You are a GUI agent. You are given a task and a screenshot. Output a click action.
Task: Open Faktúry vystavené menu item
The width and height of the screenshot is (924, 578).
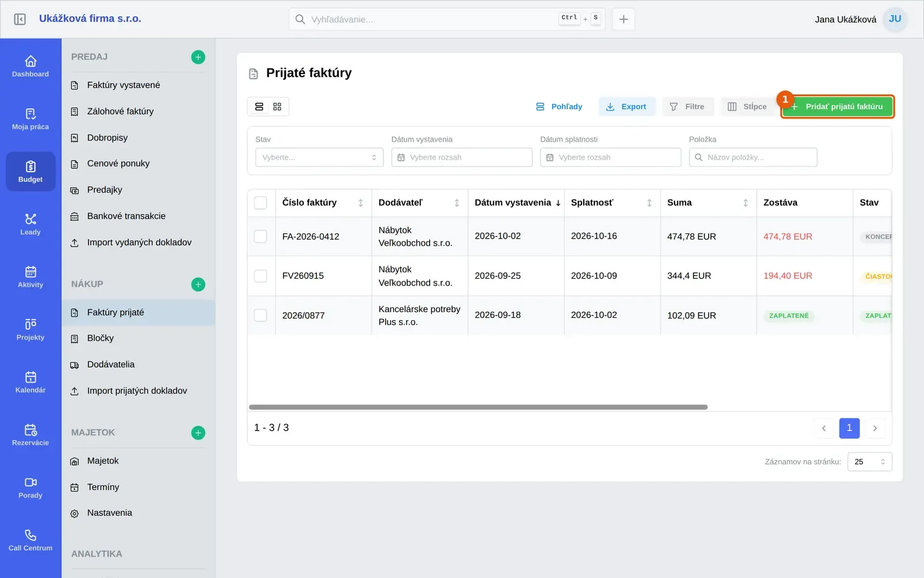pos(139,85)
